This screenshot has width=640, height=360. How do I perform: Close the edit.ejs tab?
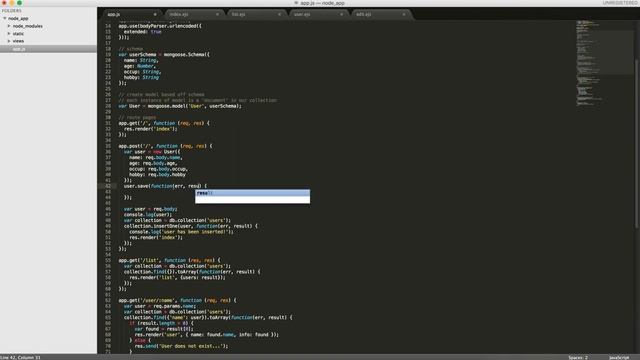(x=404, y=14)
